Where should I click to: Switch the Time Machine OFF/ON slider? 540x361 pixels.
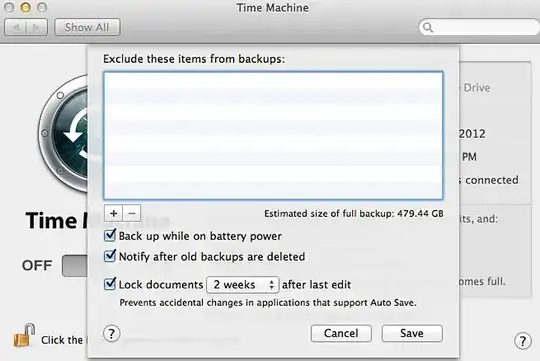[x=75, y=266]
